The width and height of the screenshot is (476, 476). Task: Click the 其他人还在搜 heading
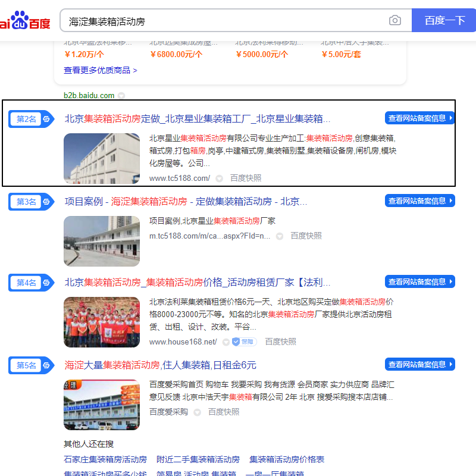[x=89, y=444]
